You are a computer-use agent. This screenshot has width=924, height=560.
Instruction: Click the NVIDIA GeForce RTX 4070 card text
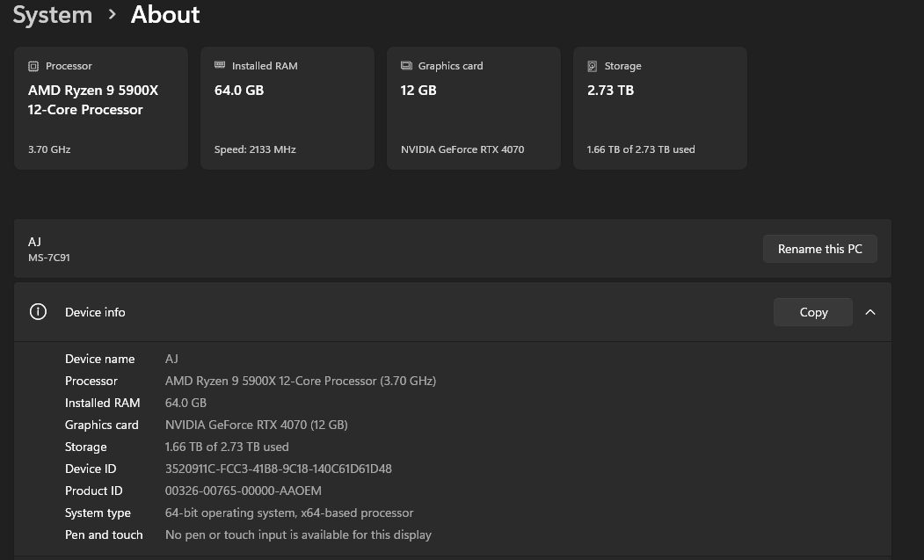pos(462,149)
